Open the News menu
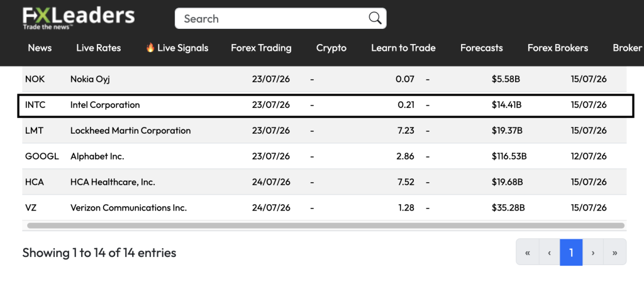Screen dimensions: 644x282 tap(40, 48)
